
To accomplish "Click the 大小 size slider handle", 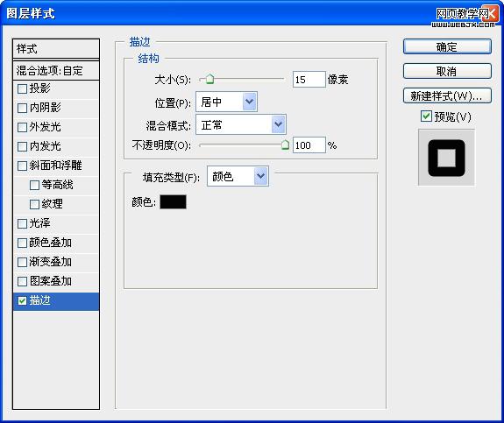I will (209, 79).
